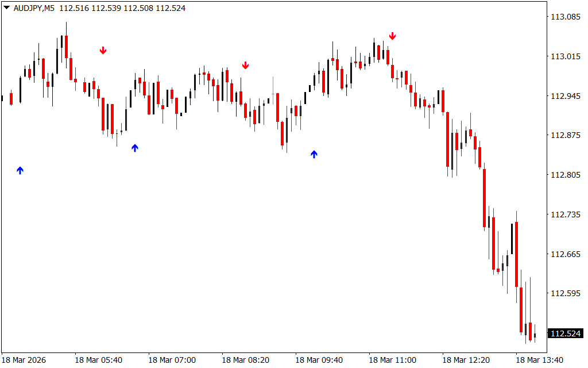Select the leftmost blue up arrow

coord(20,170)
